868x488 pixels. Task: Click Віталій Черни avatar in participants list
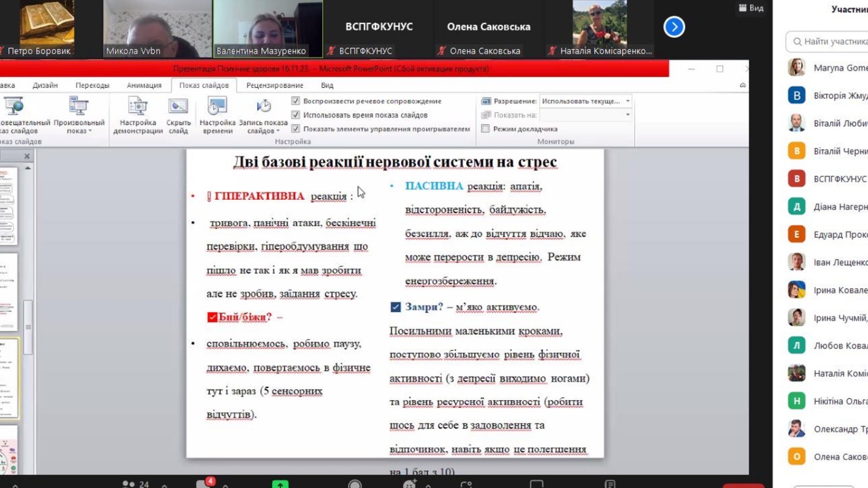796,151
